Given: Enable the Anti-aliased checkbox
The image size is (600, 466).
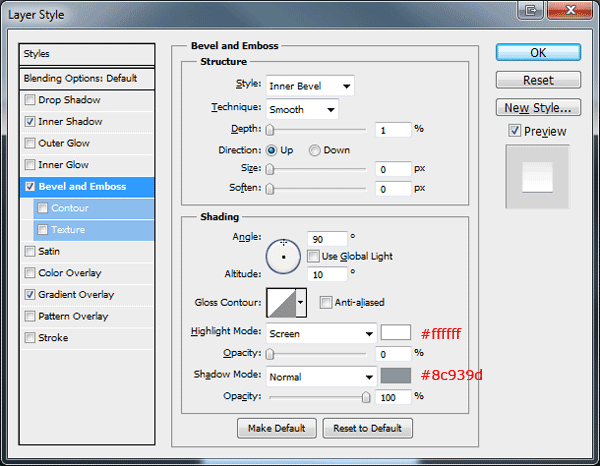Looking at the screenshot, I should [326, 303].
